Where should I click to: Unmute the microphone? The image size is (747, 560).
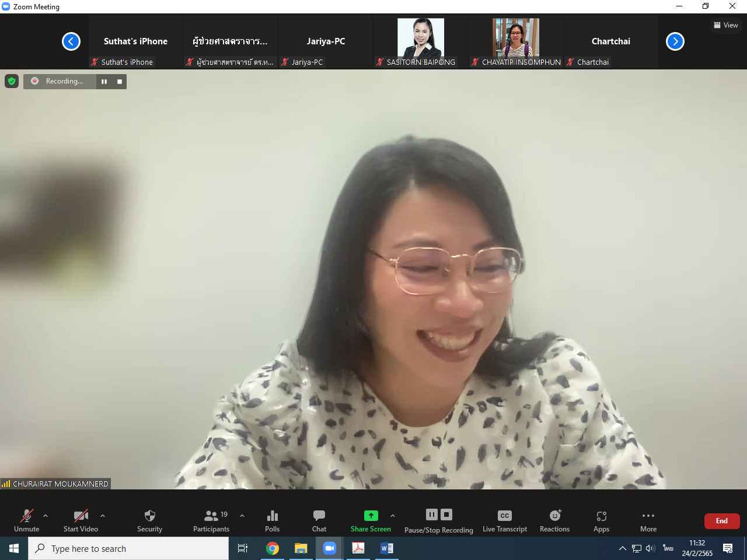point(27,520)
